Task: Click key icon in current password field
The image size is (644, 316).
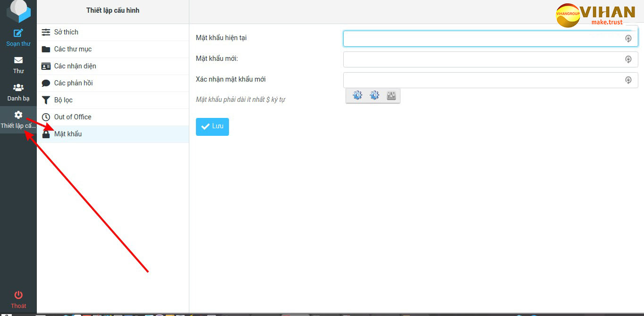Action: point(628,39)
